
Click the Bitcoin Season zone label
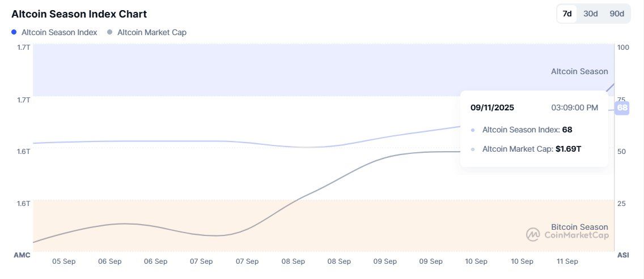(579, 227)
